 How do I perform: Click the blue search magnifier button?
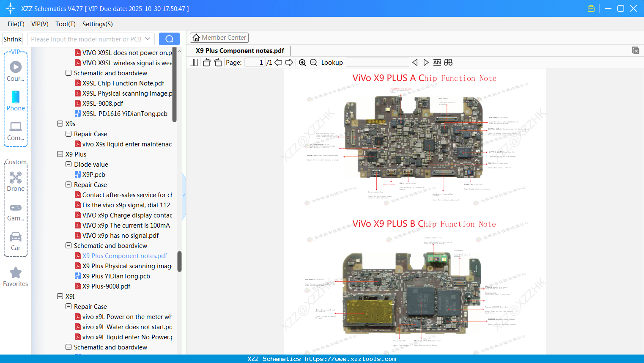point(169,38)
